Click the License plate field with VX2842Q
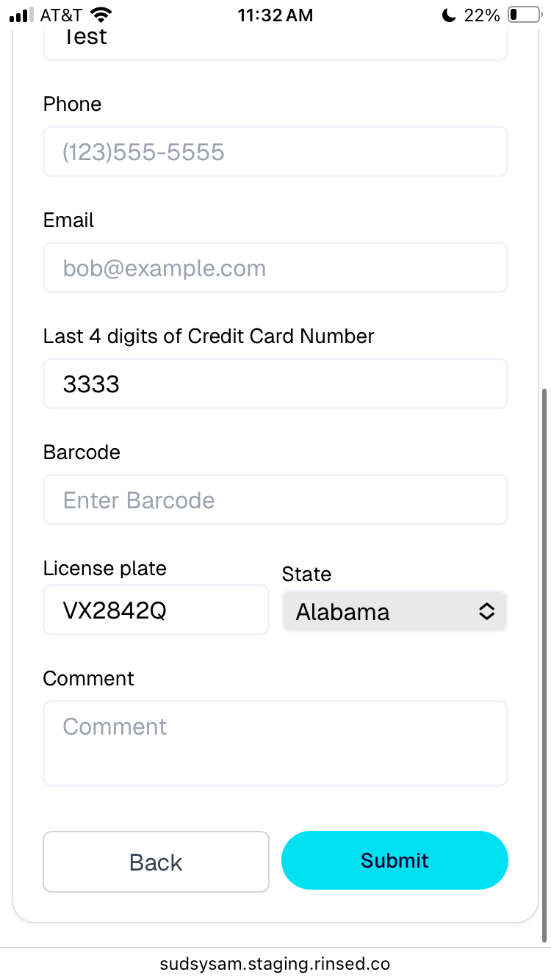The height and width of the screenshot is (980, 551). pyautogui.click(x=156, y=610)
